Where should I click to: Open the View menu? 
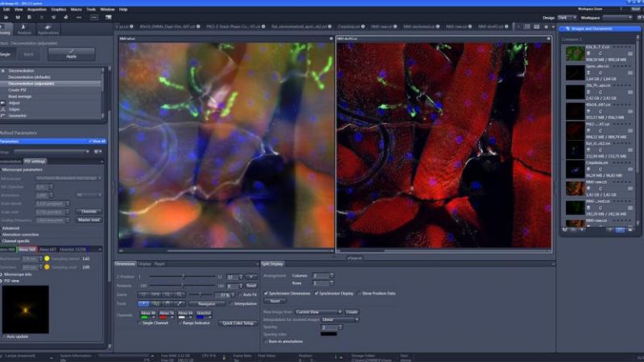[19, 9]
